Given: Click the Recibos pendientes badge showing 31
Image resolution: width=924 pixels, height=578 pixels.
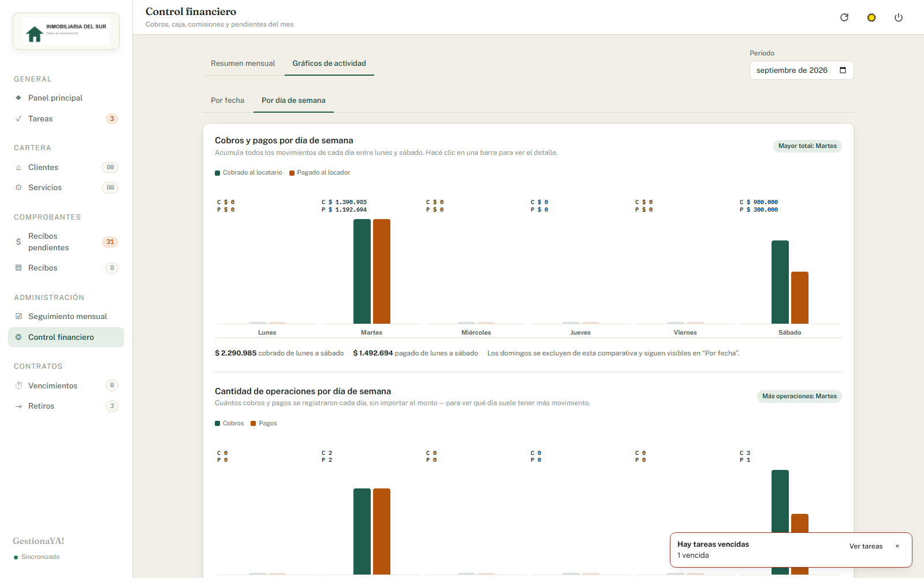Looking at the screenshot, I should pyautogui.click(x=110, y=242).
